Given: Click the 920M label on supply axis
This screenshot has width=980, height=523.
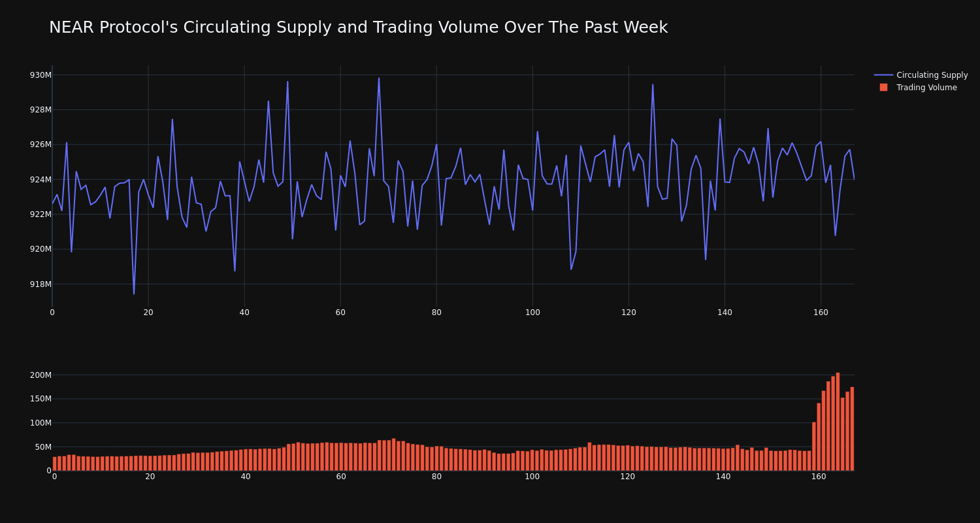Looking at the screenshot, I should click(x=41, y=249).
